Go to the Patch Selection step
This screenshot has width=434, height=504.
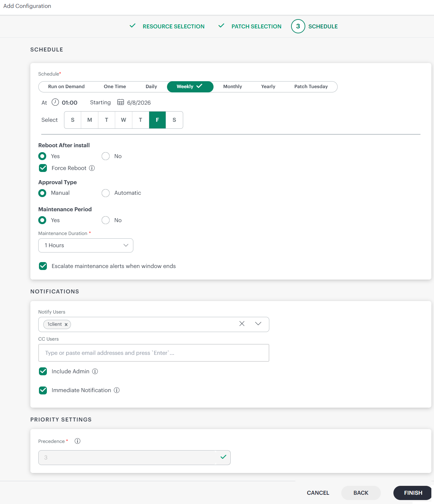pos(256,26)
